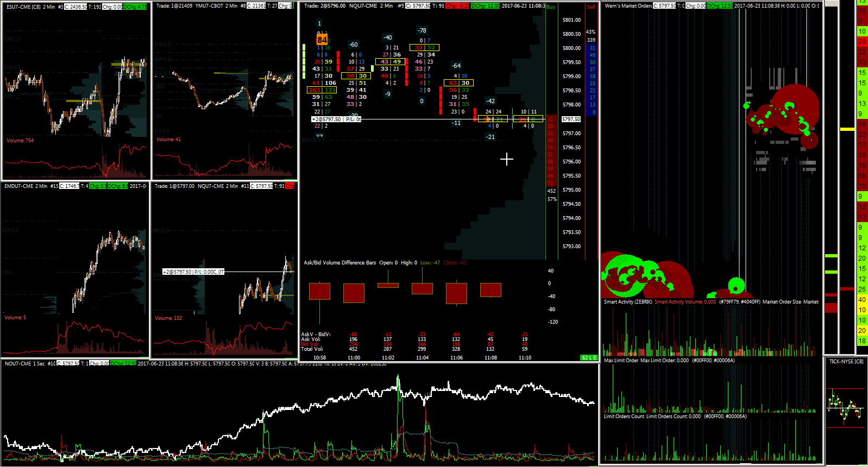This screenshot has height=467, width=868.
Task: Click the yellow-boxed 32 | 52 footprint cell
Action: coord(424,48)
